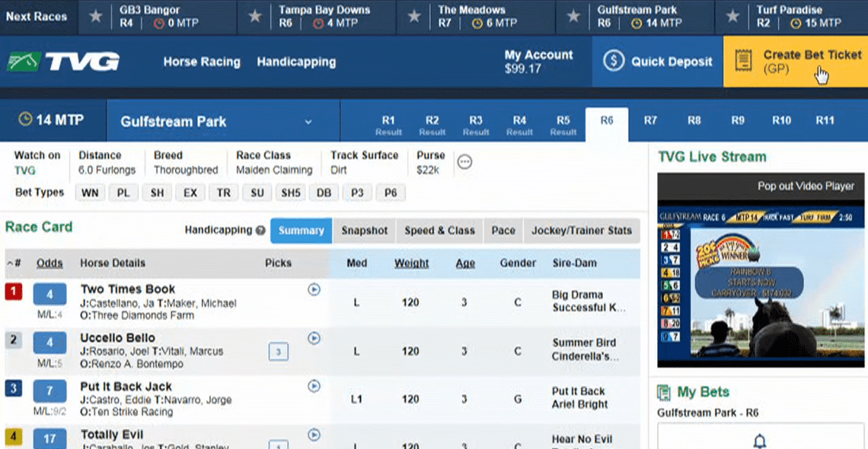Open Tampa Bay Downs R6 next race
The height and width of the screenshot is (449, 868).
click(x=317, y=18)
